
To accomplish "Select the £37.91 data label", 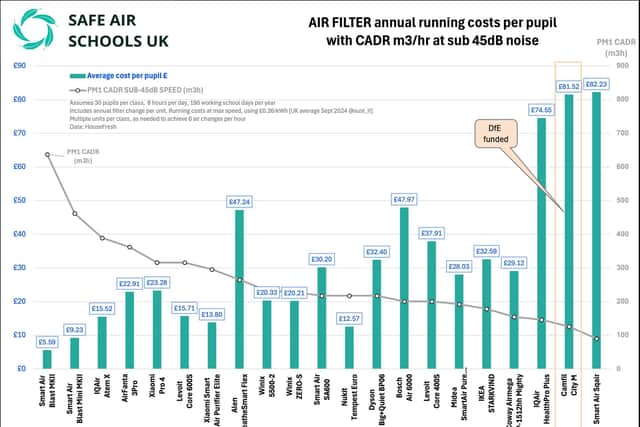I will click(x=432, y=234).
